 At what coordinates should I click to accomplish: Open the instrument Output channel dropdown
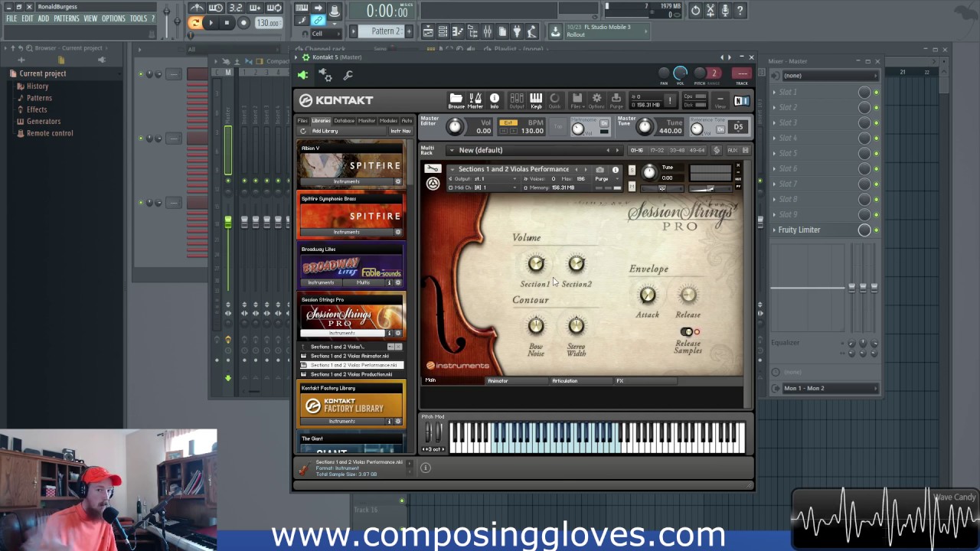coord(483,178)
